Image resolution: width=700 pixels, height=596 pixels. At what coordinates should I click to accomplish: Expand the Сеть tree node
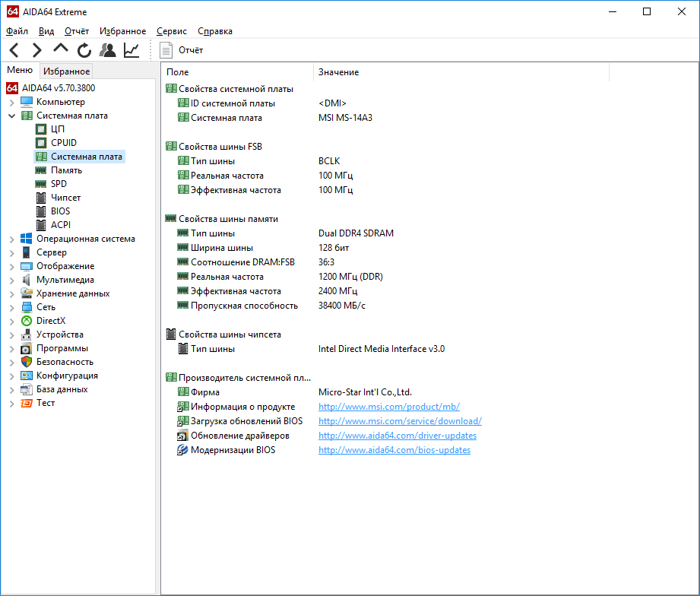click(12, 308)
